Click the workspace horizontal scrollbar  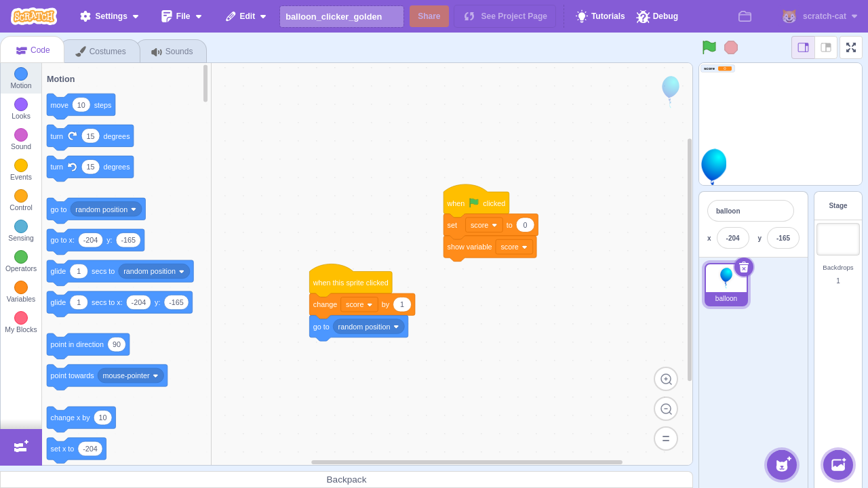point(467,462)
